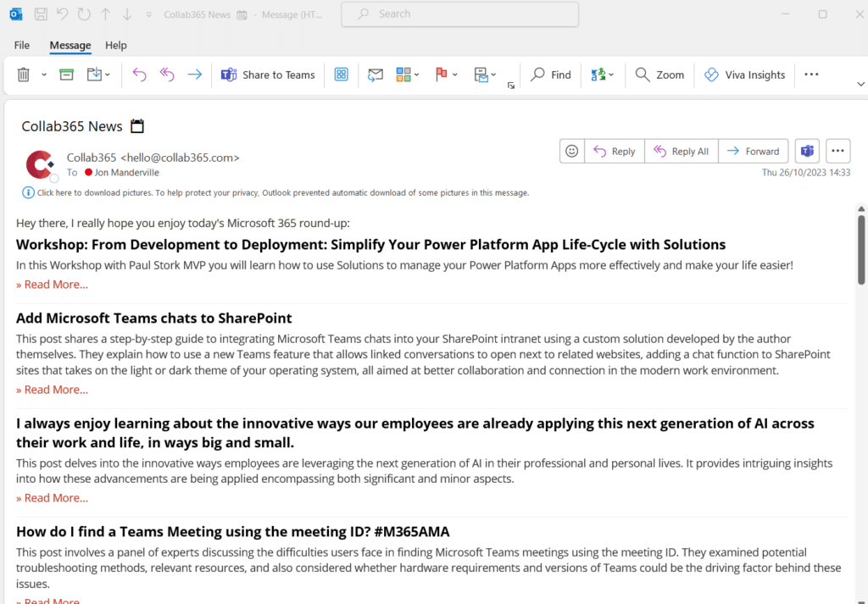Delete the email with the trash icon

pyautogui.click(x=23, y=75)
